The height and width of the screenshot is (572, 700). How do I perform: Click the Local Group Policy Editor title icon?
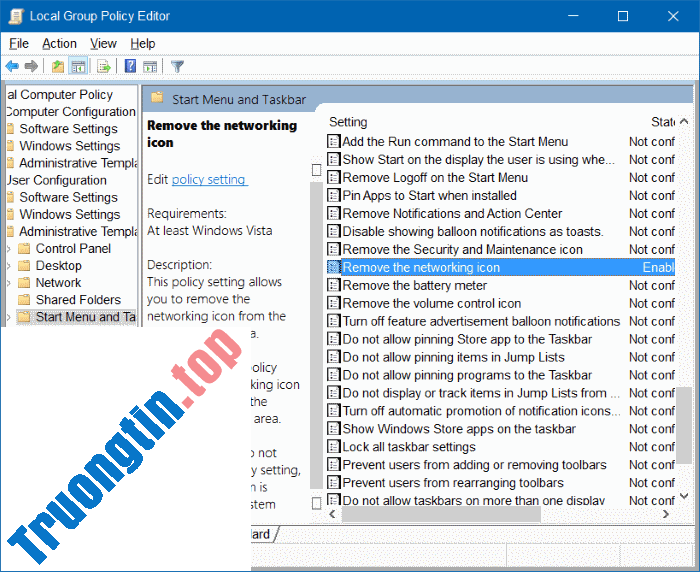click(16, 16)
